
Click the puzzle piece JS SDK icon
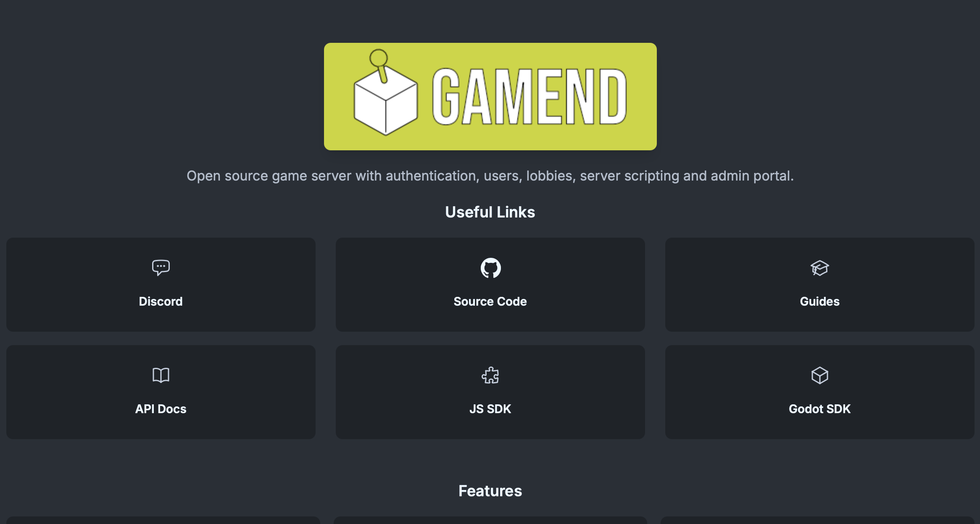coord(490,375)
